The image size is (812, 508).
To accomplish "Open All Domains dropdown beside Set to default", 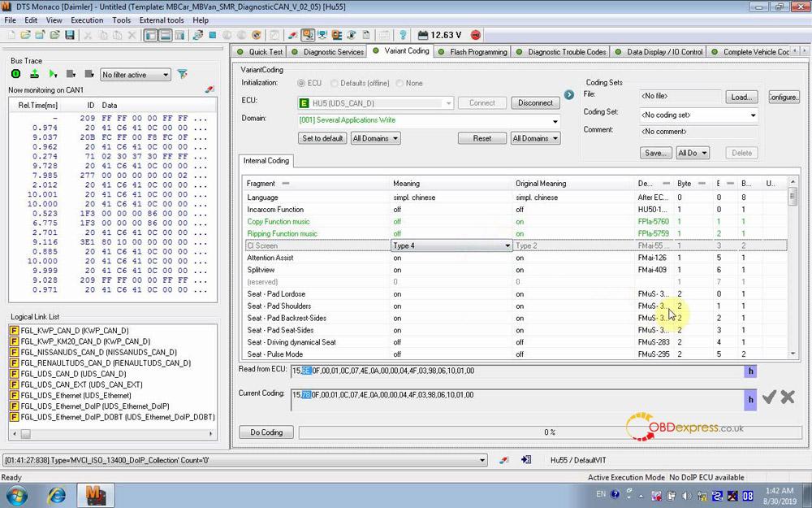I will [x=375, y=138].
